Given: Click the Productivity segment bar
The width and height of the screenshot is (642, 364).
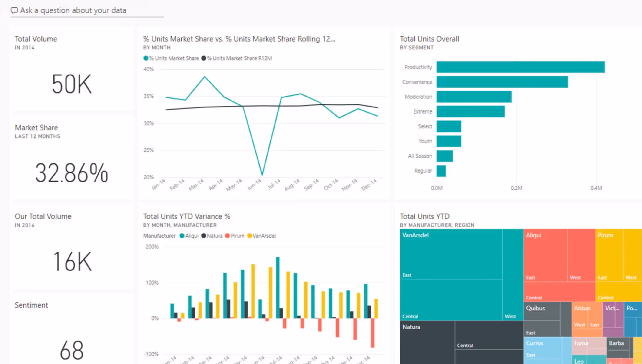Looking at the screenshot, I should pyautogui.click(x=520, y=67).
